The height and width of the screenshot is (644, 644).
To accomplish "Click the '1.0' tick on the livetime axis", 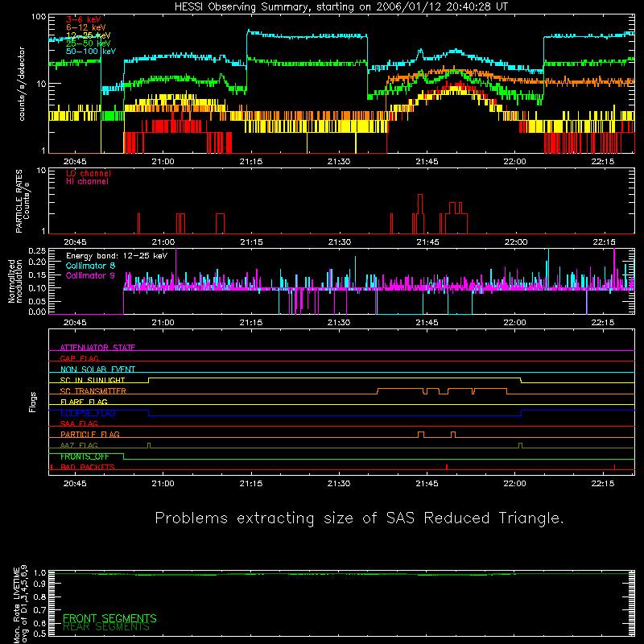I will coord(39,572).
